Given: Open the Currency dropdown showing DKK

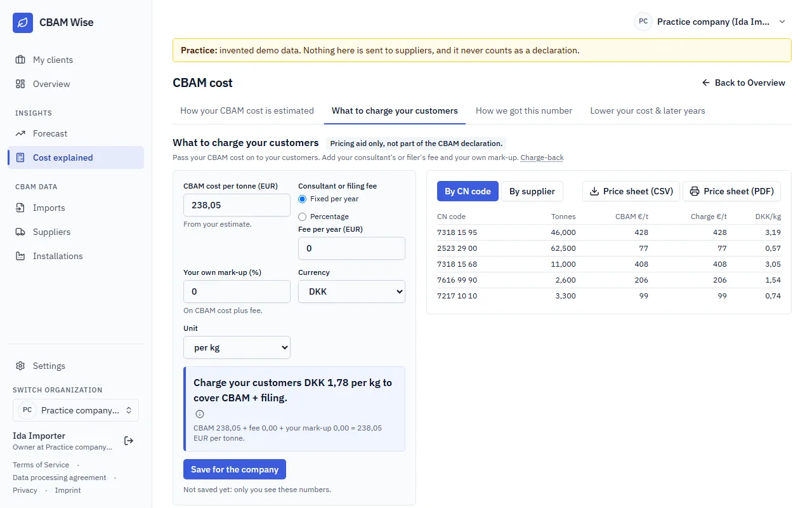Looking at the screenshot, I should pyautogui.click(x=351, y=291).
